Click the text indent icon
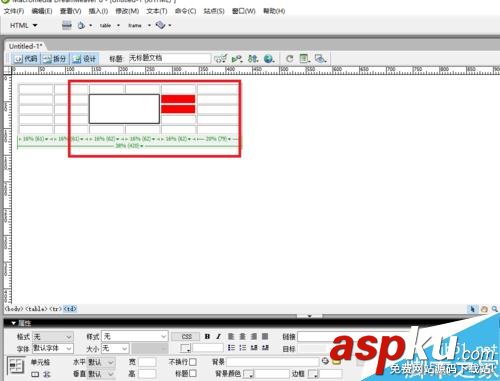 pyautogui.click(x=265, y=348)
